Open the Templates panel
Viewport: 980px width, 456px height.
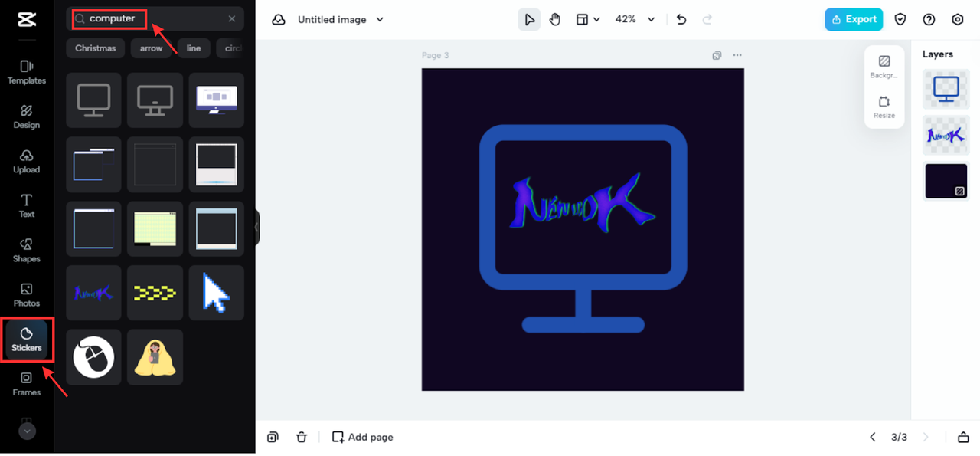pyautogui.click(x=26, y=72)
